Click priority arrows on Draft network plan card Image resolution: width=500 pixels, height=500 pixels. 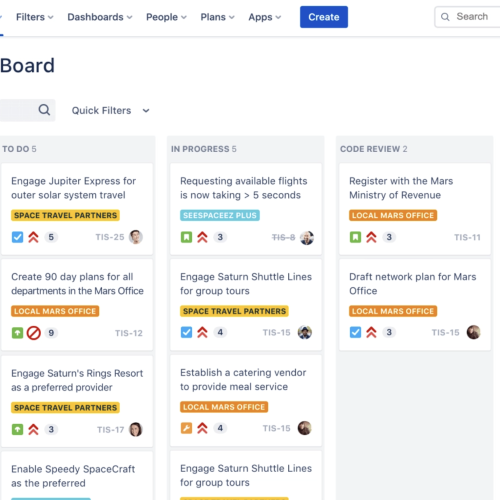click(x=371, y=332)
